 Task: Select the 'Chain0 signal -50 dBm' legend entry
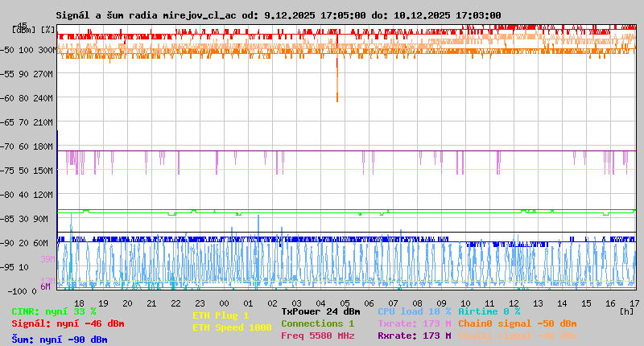518,323
